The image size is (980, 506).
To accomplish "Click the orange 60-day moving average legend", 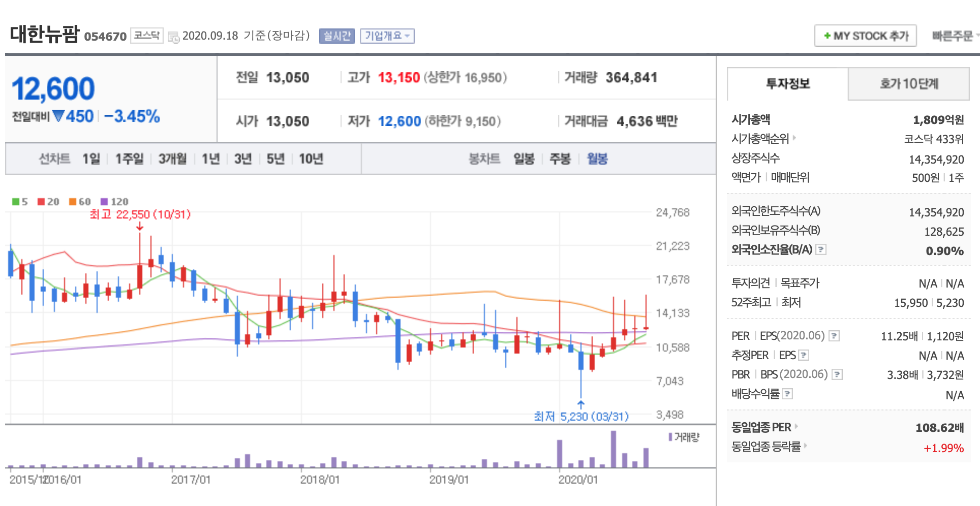I will 80,202.
